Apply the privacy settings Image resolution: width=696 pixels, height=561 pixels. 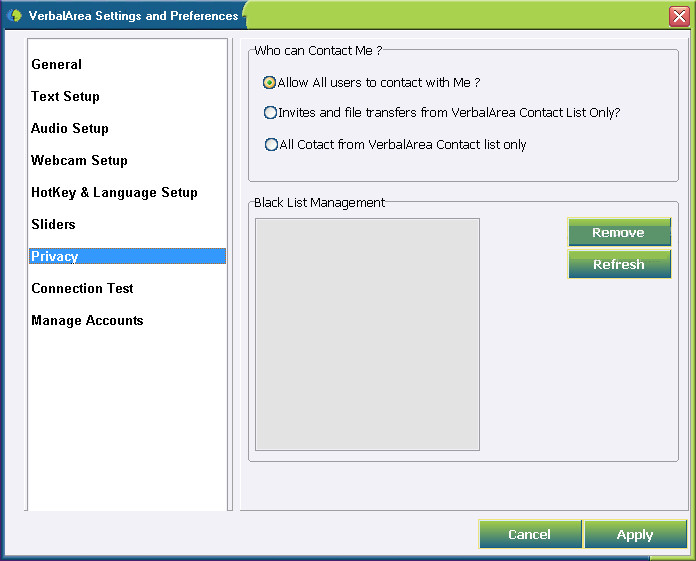[635, 534]
